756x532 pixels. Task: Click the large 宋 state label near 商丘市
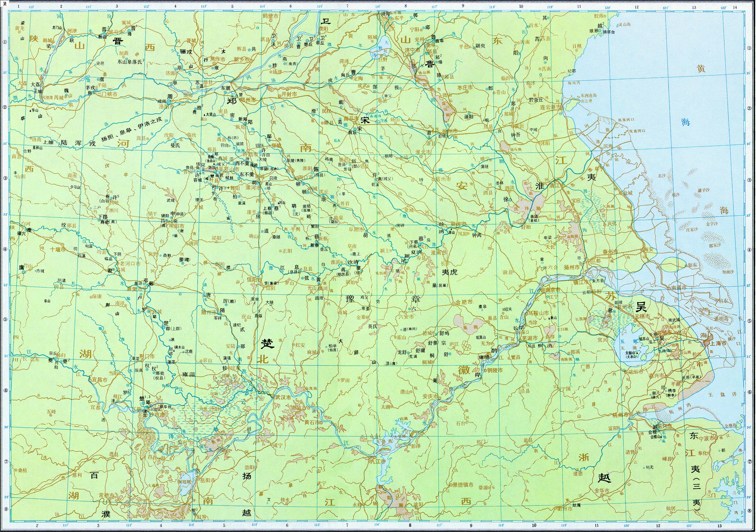click(x=365, y=120)
